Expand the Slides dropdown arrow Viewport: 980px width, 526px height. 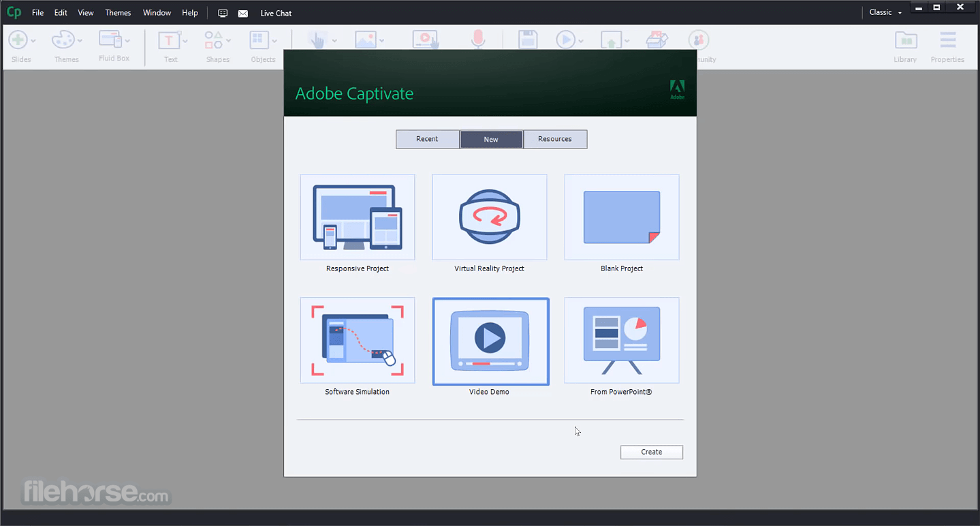[x=33, y=41]
